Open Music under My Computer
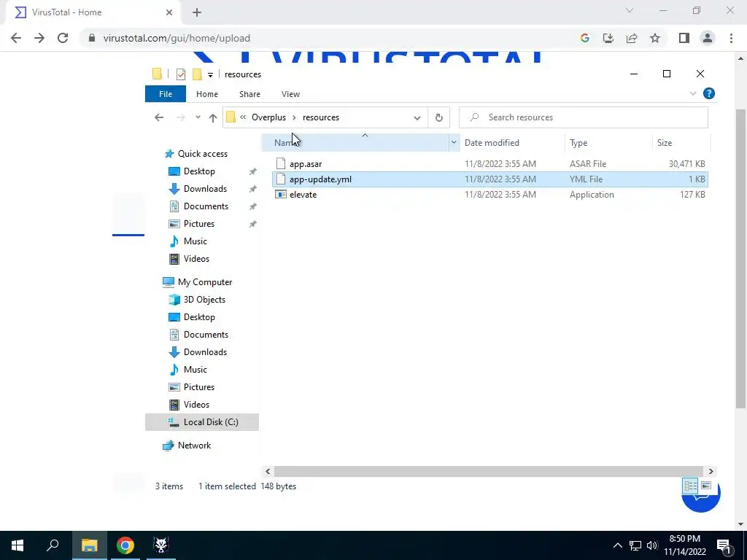747x560 pixels. click(195, 370)
